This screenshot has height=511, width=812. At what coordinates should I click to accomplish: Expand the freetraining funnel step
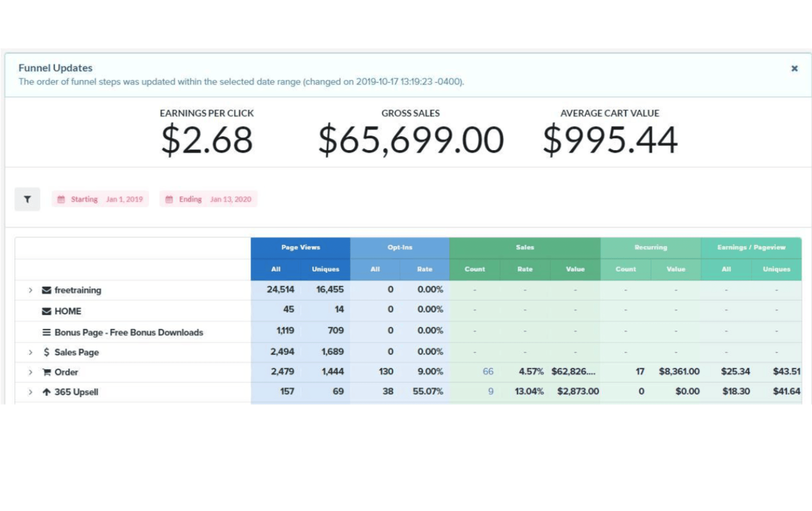tap(31, 290)
